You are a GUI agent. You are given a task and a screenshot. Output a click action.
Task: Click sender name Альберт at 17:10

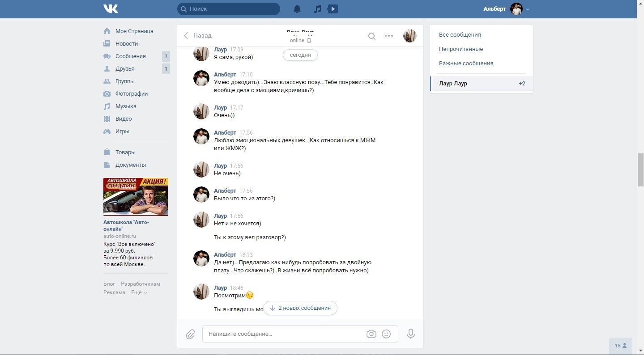click(225, 75)
